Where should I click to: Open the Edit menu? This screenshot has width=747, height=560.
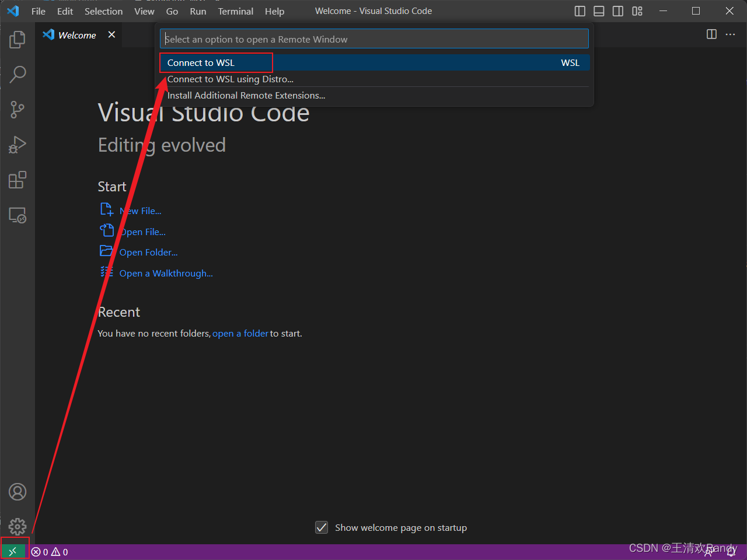coord(65,11)
